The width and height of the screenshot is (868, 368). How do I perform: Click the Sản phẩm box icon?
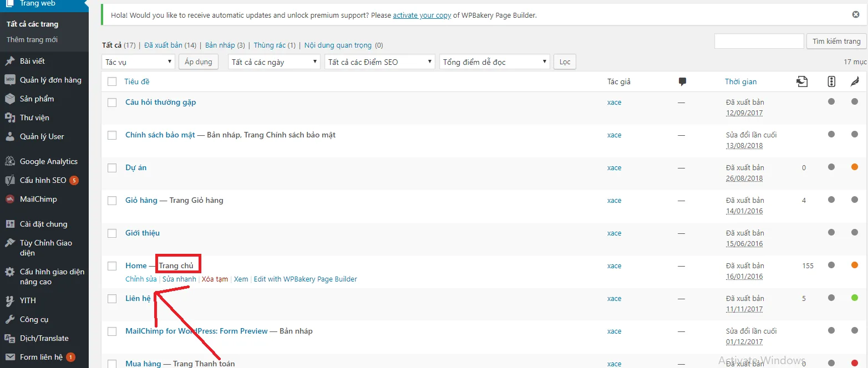pos(10,99)
